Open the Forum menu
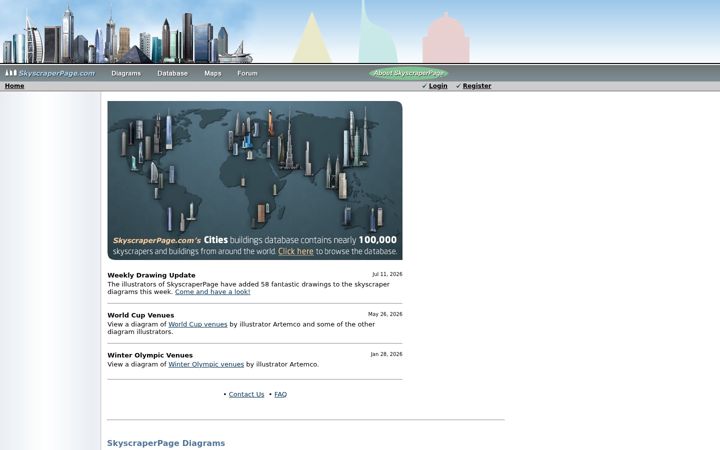 tap(247, 73)
